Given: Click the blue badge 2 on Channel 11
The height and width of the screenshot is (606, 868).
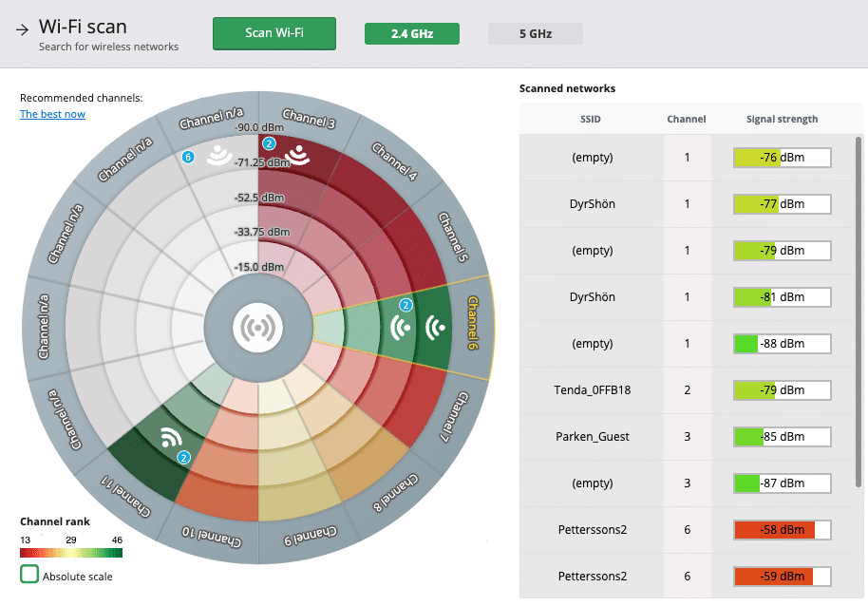Looking at the screenshot, I should click(185, 457).
